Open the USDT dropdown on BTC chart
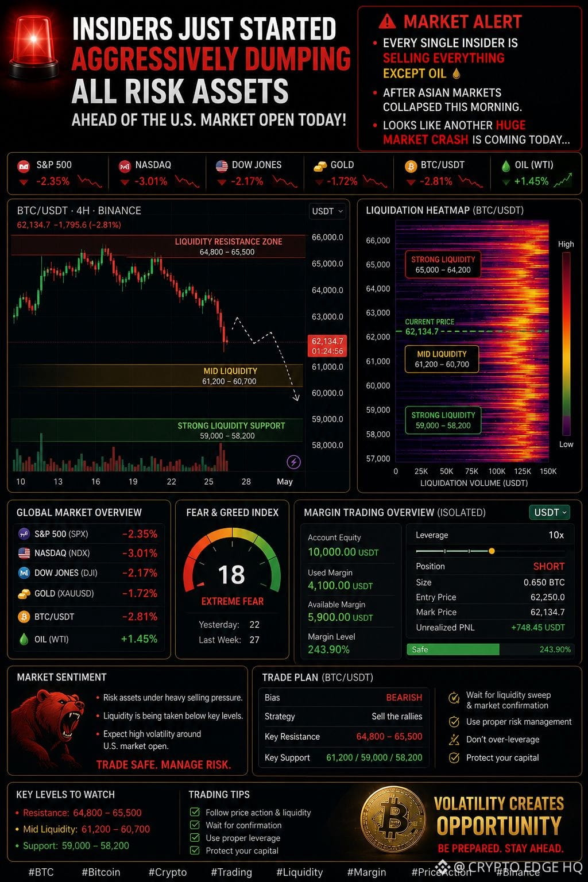The image size is (588, 882). 327,211
